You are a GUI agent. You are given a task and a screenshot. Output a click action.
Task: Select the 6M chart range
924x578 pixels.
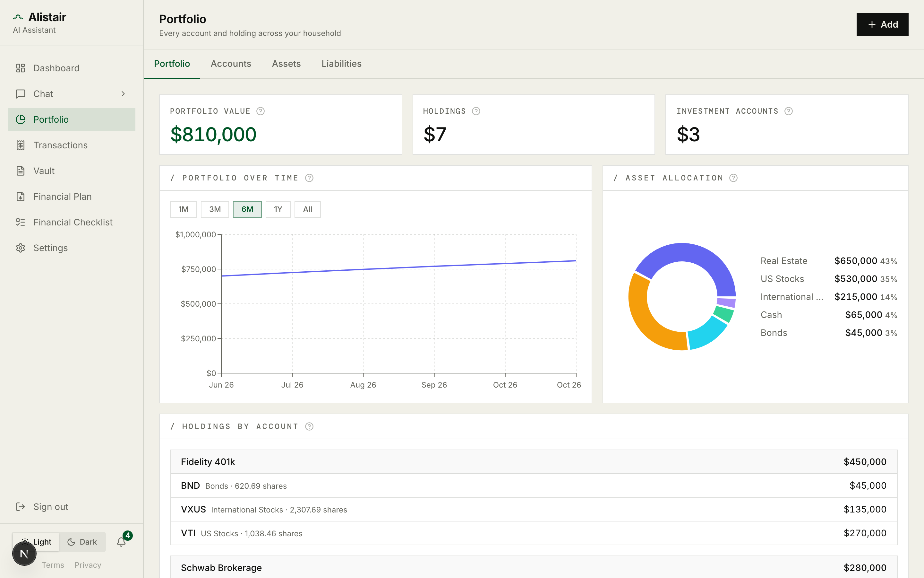click(247, 209)
